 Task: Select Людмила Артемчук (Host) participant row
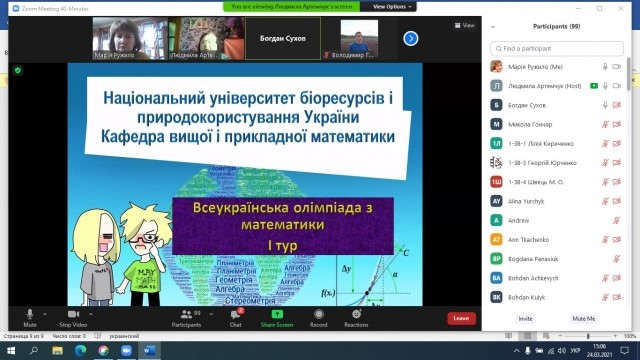556,86
